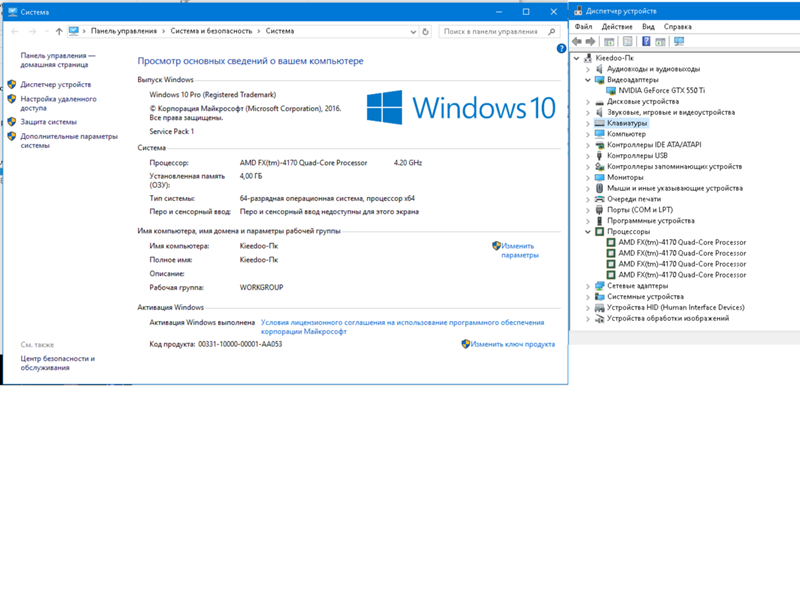This screenshot has height=601, width=800.
Task: Click Контроллеры запоминающих устройств icon
Action: pos(599,166)
